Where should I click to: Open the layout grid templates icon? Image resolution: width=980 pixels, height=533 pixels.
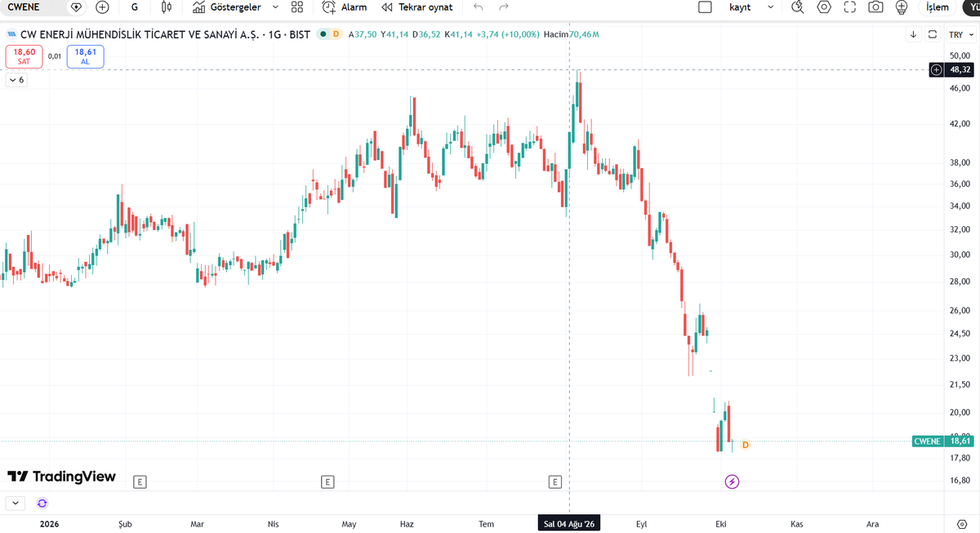[x=297, y=7]
